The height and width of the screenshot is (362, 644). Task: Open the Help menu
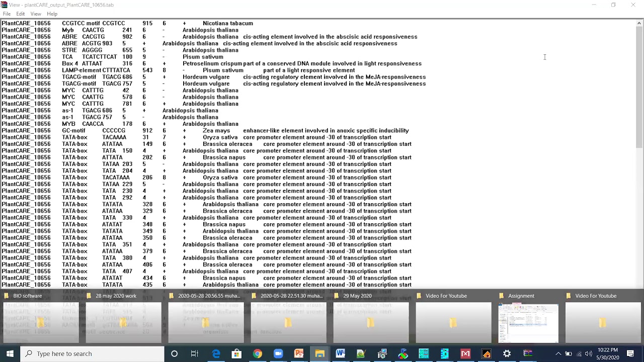pos(52,14)
